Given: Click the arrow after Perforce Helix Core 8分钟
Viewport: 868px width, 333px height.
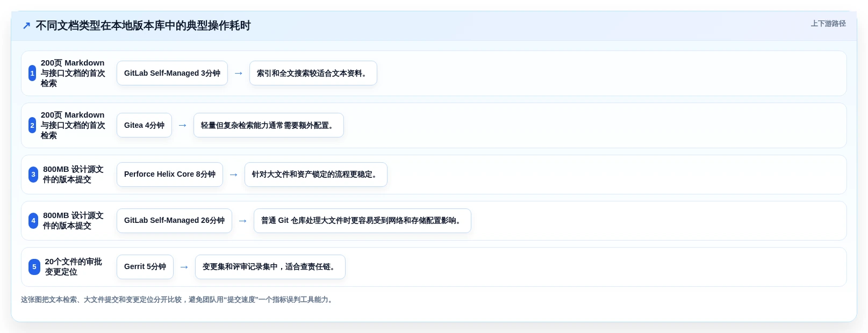Looking at the screenshot, I should pyautogui.click(x=234, y=175).
